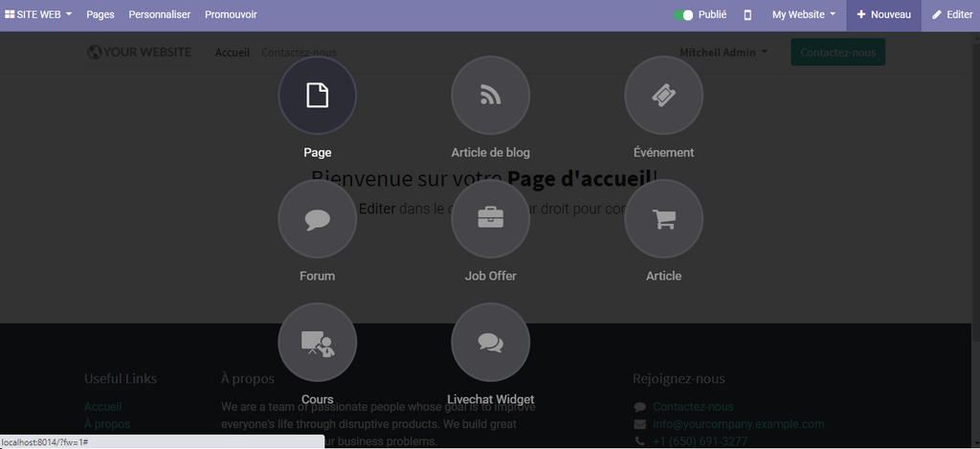Viewport: 980px width, 449px height.
Task: Open the Personnaliser menu
Action: (160, 15)
